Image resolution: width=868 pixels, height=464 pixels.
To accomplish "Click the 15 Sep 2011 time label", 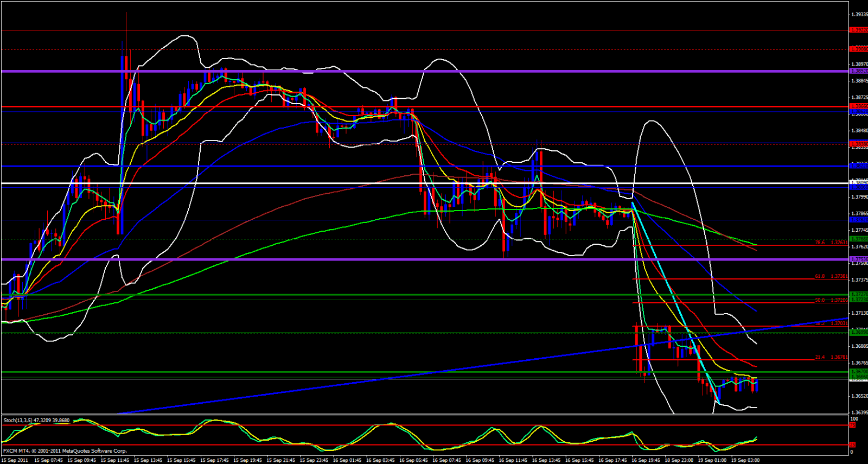I will click(15, 460).
